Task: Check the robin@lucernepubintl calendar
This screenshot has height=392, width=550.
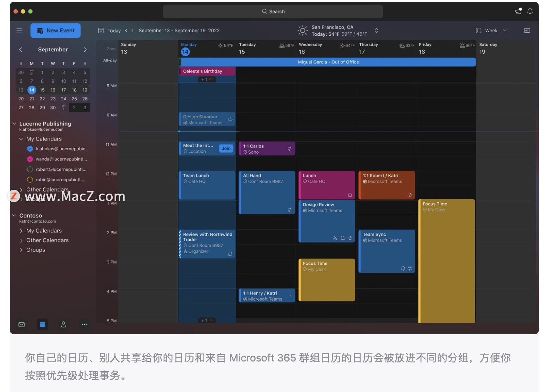Action: point(30,180)
